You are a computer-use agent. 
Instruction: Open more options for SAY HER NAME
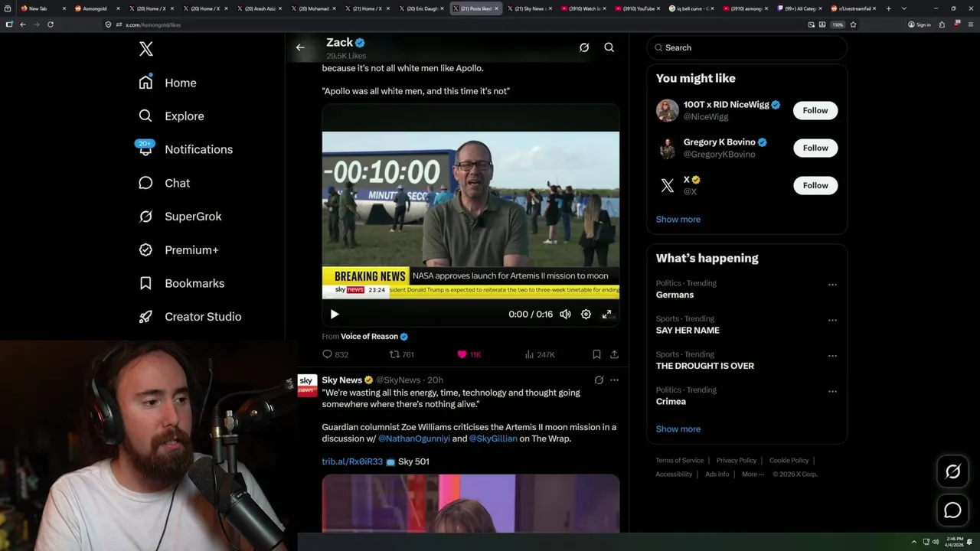pos(832,320)
